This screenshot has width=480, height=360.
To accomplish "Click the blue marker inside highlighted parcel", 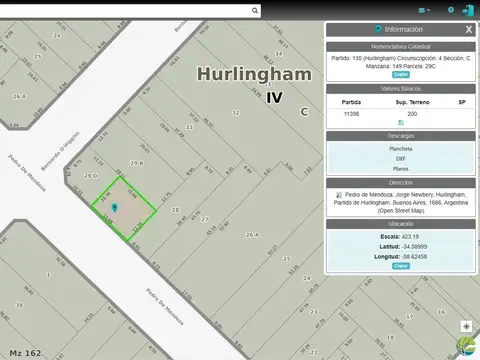I will click(x=115, y=208).
